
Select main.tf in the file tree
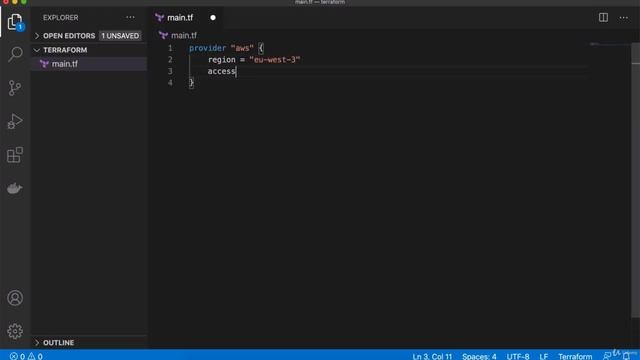coord(89,64)
